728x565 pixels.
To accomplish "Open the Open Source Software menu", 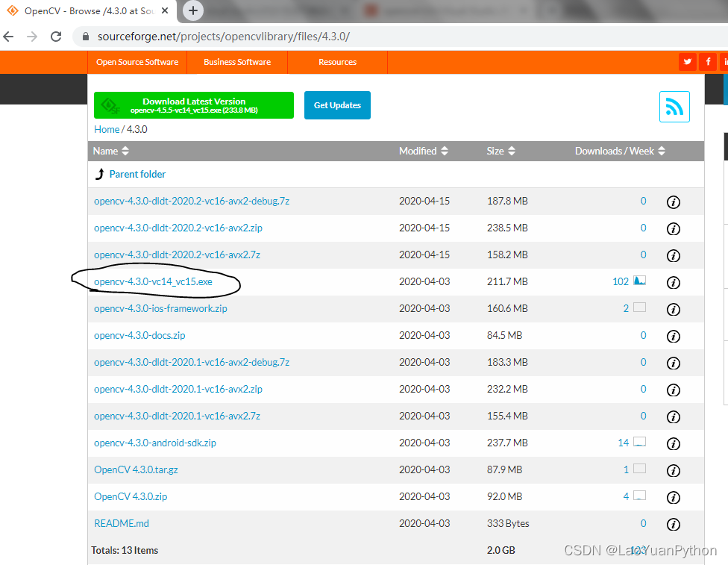I will tap(137, 62).
